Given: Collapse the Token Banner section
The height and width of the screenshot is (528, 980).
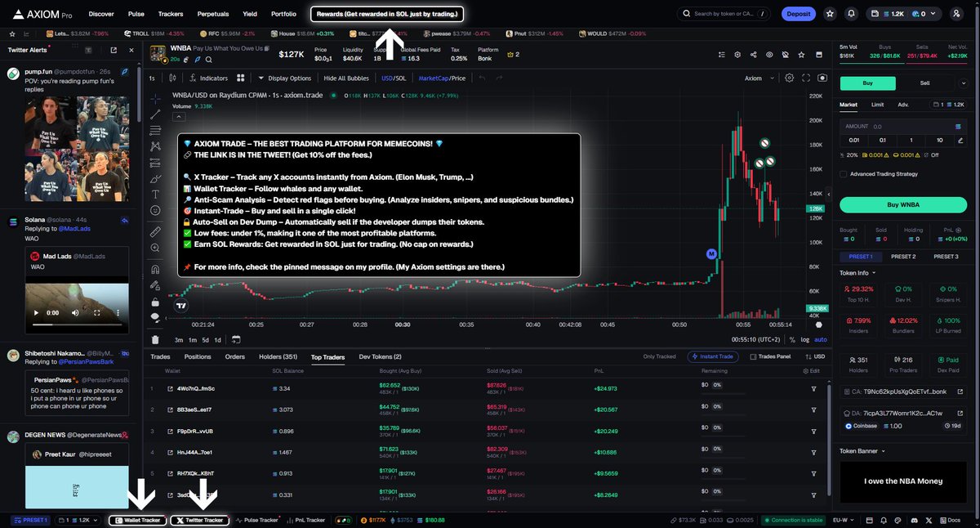Looking at the screenshot, I should tap(862, 450).
